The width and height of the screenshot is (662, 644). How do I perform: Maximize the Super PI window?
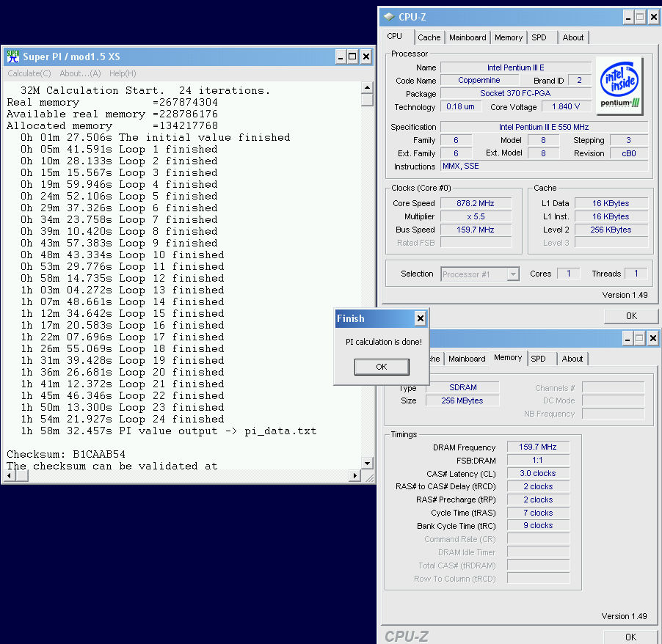tap(352, 56)
